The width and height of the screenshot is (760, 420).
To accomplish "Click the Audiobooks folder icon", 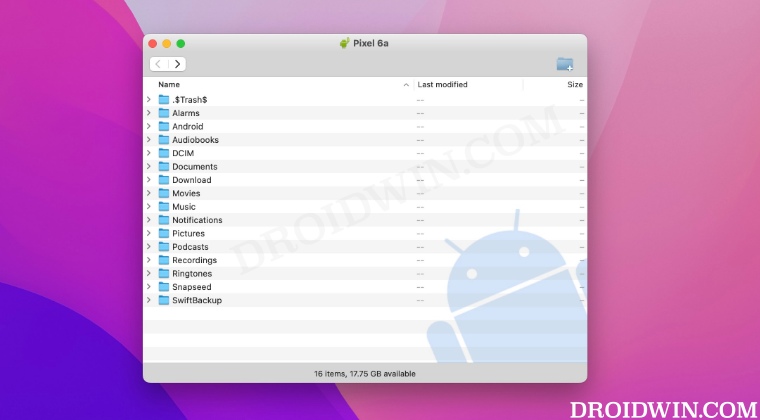I will pyautogui.click(x=164, y=140).
